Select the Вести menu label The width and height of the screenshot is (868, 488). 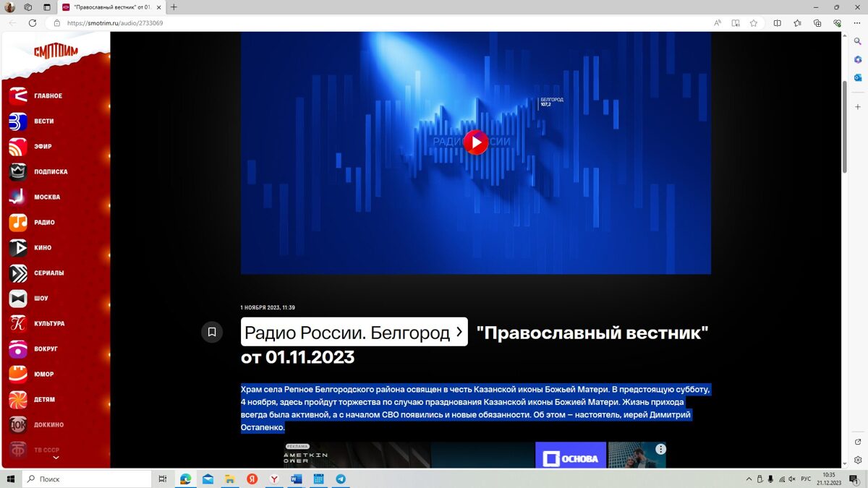click(x=44, y=121)
